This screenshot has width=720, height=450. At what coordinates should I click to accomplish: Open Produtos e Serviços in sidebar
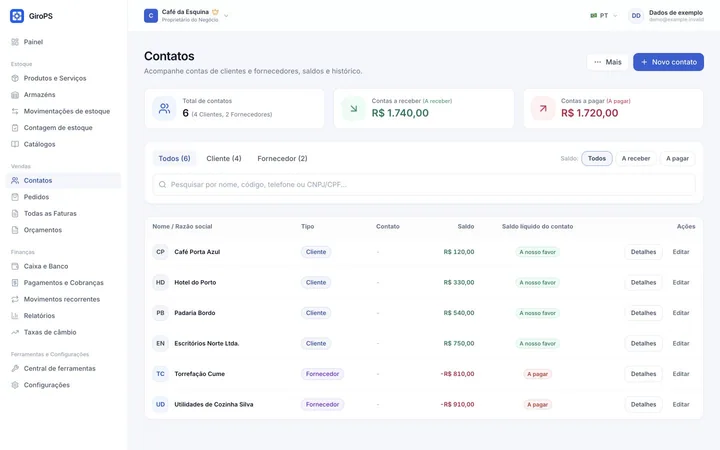63,78
